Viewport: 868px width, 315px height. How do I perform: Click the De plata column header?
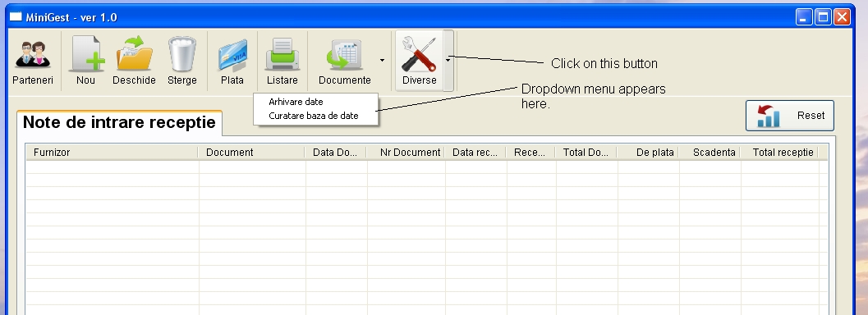(x=648, y=153)
